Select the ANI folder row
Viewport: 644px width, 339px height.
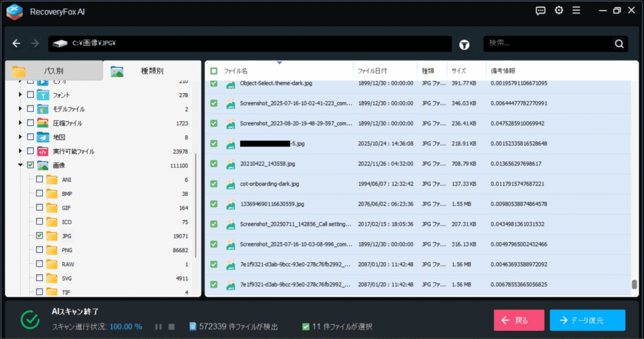click(x=112, y=180)
